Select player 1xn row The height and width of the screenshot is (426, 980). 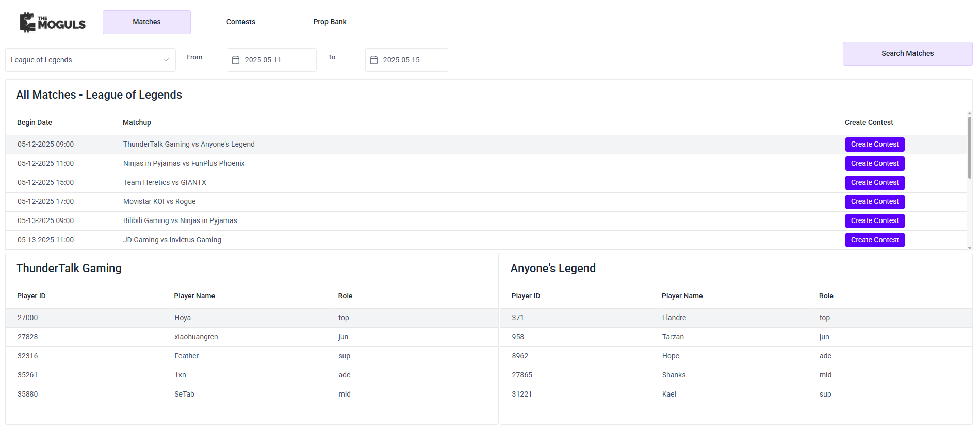(x=252, y=375)
